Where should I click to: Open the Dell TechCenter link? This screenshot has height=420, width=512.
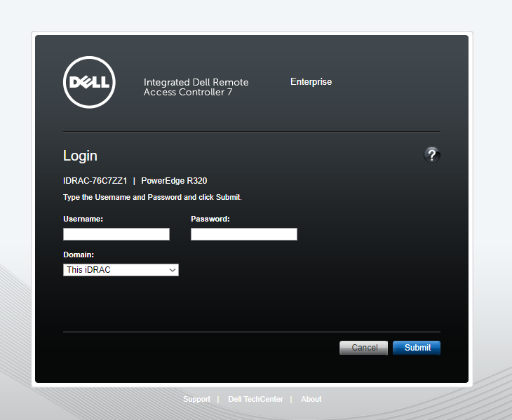pyautogui.click(x=255, y=399)
